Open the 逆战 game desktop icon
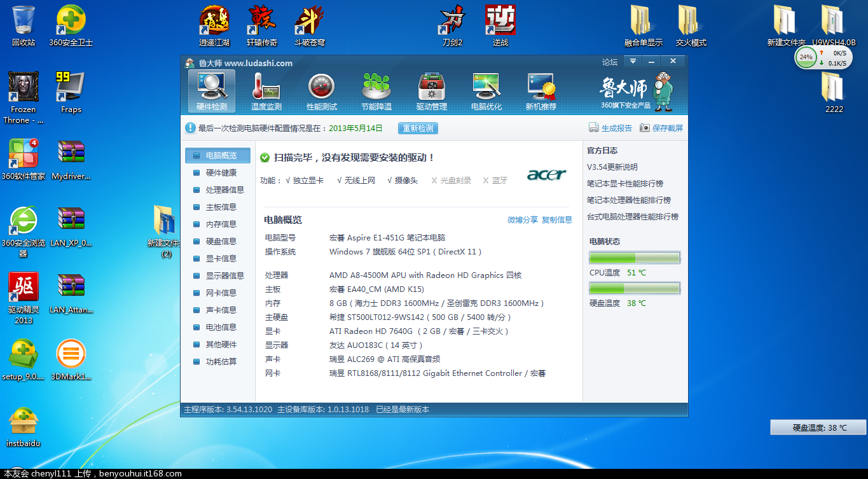 [x=500, y=25]
